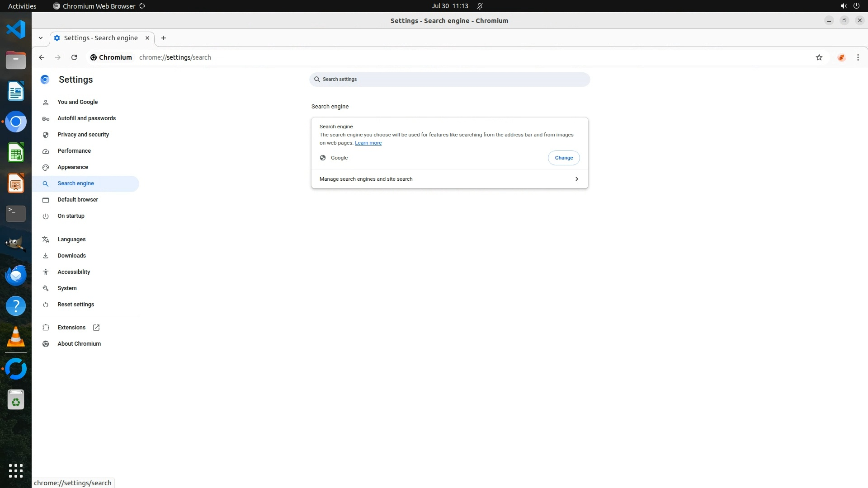Image resolution: width=868 pixels, height=488 pixels.
Task: Open Privacy and security settings
Action: (83, 135)
